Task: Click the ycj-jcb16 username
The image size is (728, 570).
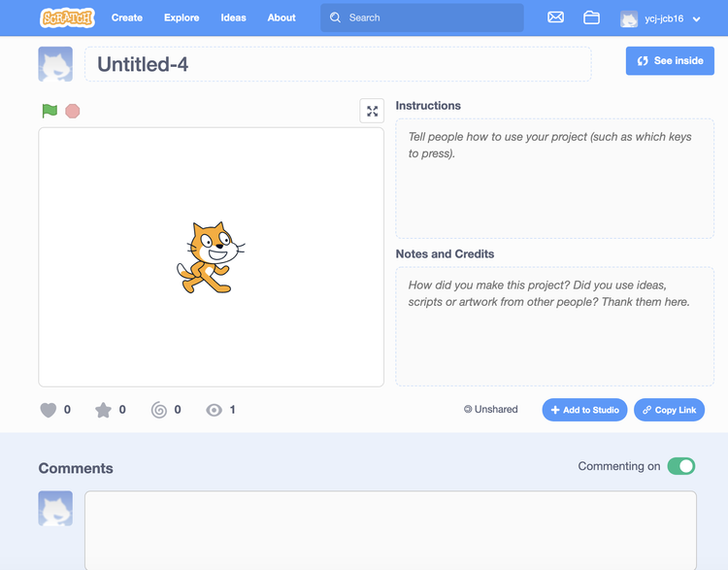Action: coord(664,18)
